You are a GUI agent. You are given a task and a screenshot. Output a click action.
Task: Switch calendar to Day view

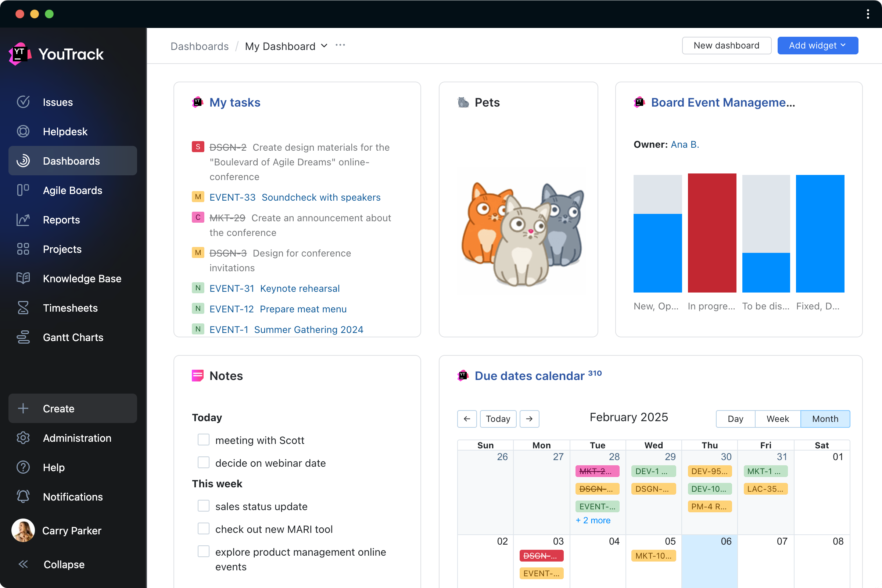tap(735, 419)
